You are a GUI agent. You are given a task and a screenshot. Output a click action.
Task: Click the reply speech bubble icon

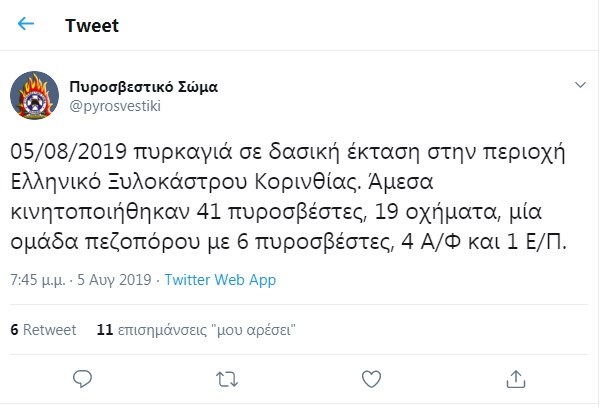(82, 379)
